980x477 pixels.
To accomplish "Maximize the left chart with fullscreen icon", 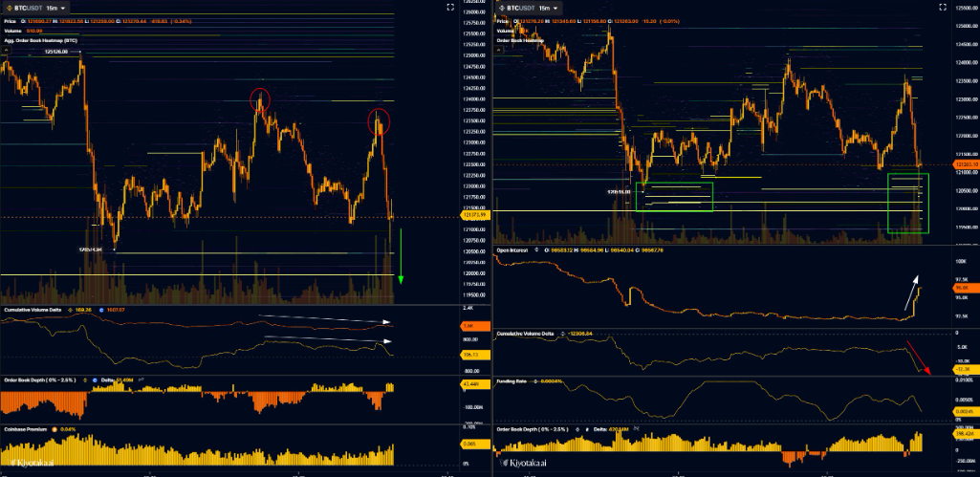I will pos(450,7).
